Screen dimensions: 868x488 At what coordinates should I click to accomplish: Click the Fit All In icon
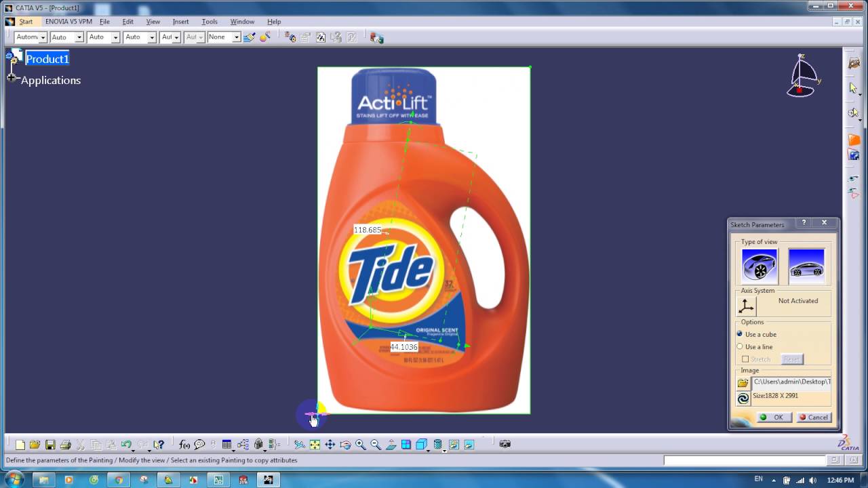(315, 445)
